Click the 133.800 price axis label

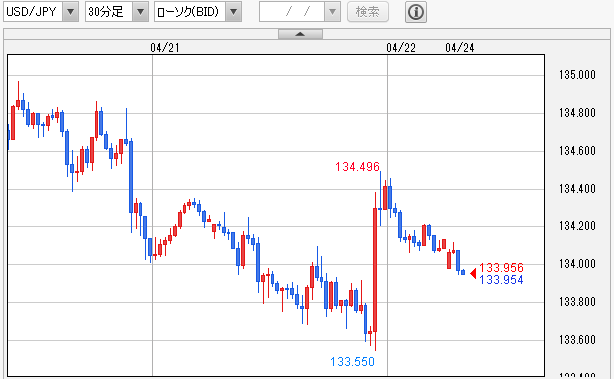click(x=577, y=302)
